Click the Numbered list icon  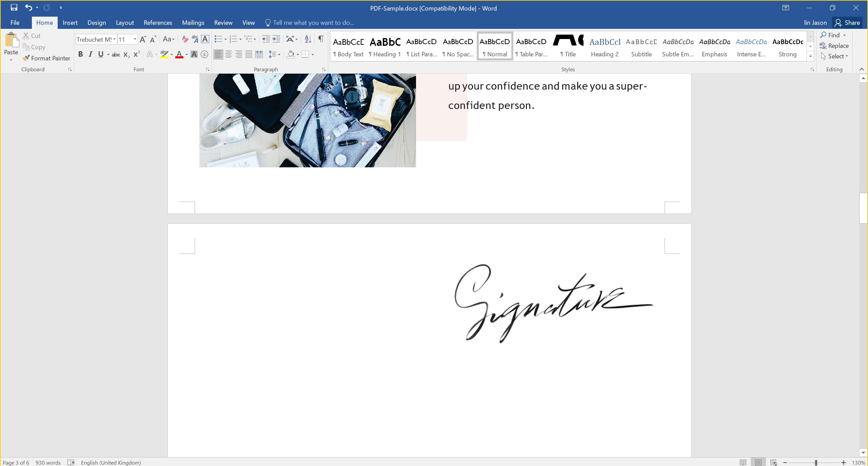tap(234, 38)
